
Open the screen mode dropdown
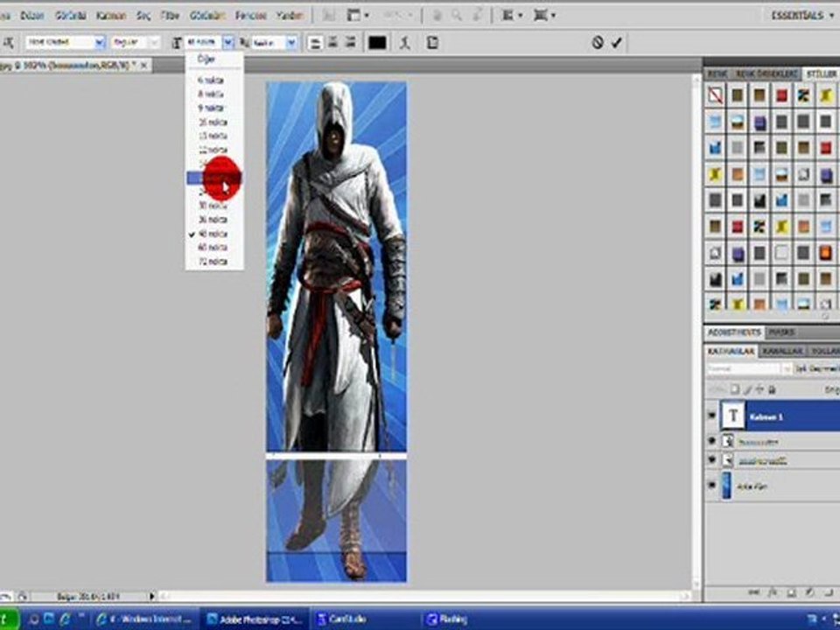point(544,15)
